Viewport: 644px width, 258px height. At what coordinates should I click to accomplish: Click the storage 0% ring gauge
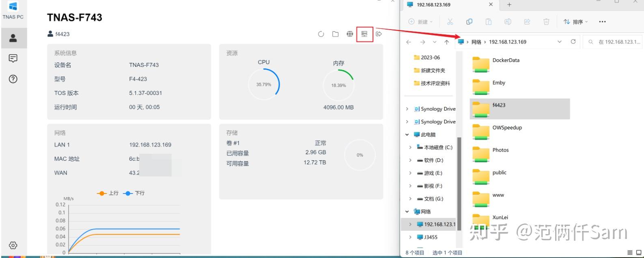point(360,155)
